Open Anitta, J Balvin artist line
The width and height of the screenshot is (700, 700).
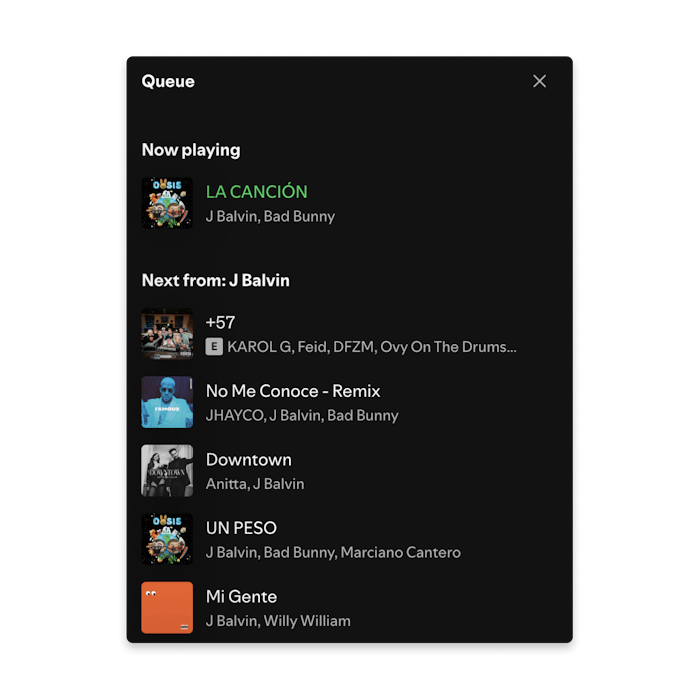255,484
